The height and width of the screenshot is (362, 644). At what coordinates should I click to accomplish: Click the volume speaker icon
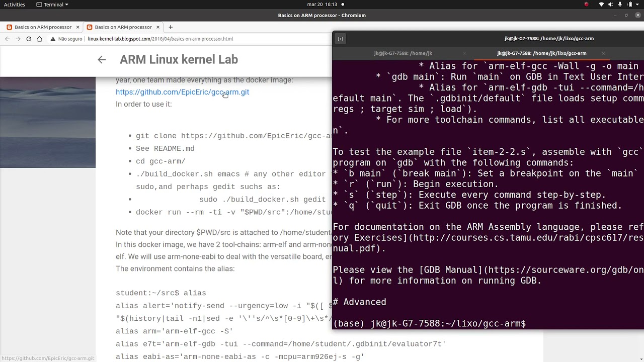[611, 5]
